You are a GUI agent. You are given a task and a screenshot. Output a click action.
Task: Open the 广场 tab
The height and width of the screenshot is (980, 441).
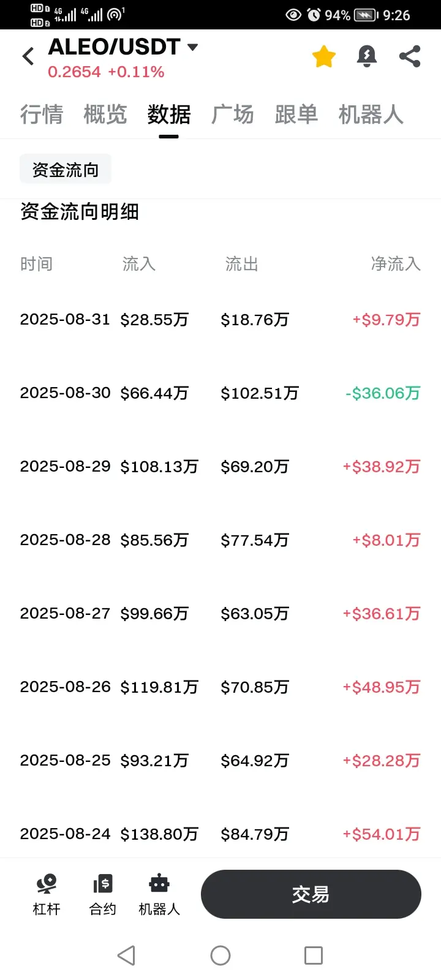point(233,115)
